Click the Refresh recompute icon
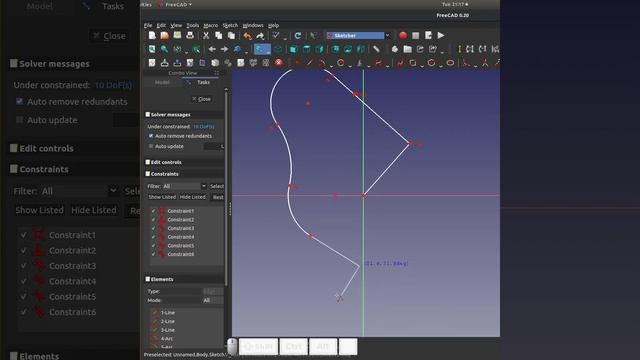The image size is (640, 360). pyautogui.click(x=298, y=36)
